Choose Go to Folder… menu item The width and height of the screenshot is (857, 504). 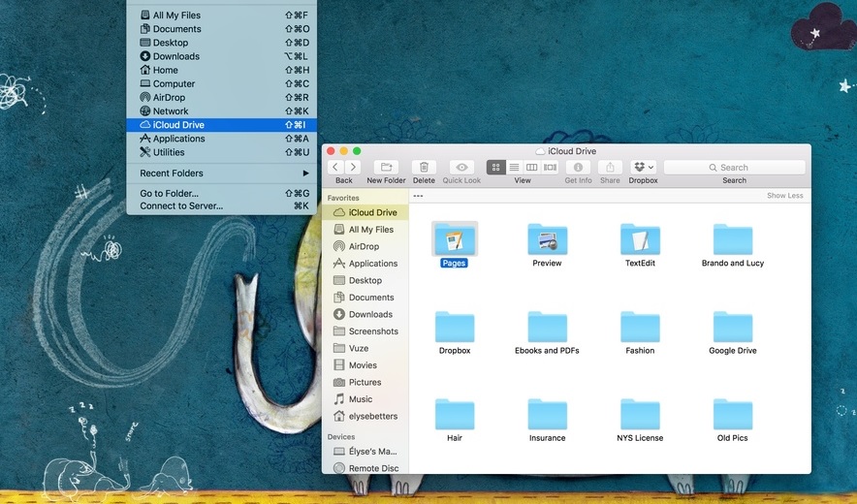[x=221, y=194]
